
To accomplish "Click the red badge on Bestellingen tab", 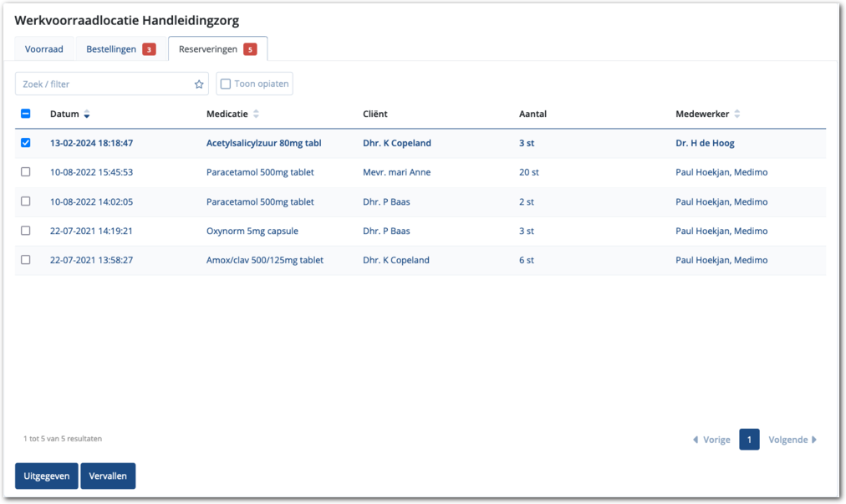I will pos(149,49).
